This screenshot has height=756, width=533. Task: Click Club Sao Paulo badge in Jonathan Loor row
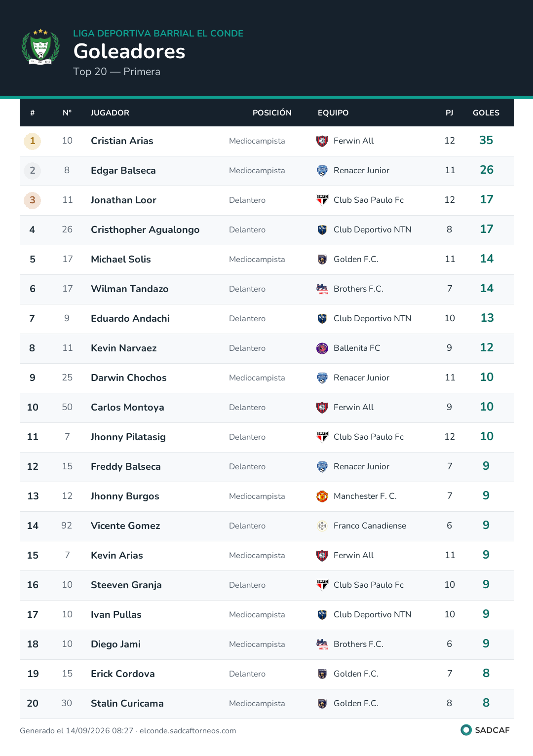322,200
